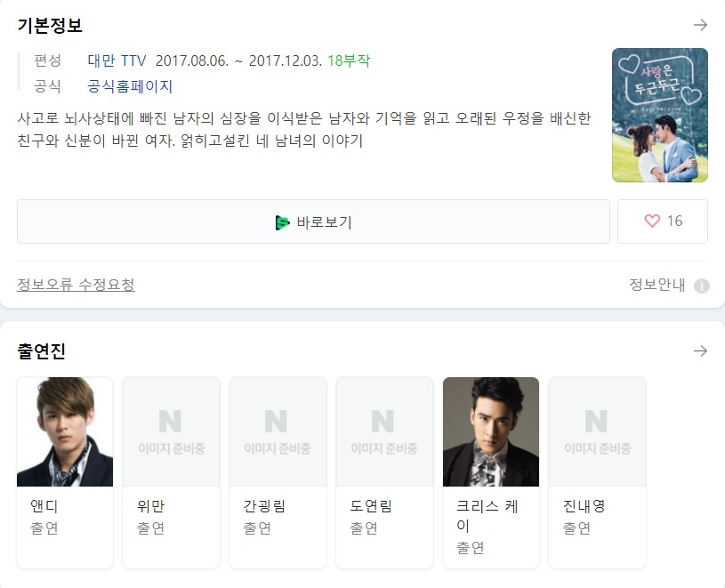Click the green play icon beside 바로보기
Viewport: 725px width, 588px height.
(282, 222)
